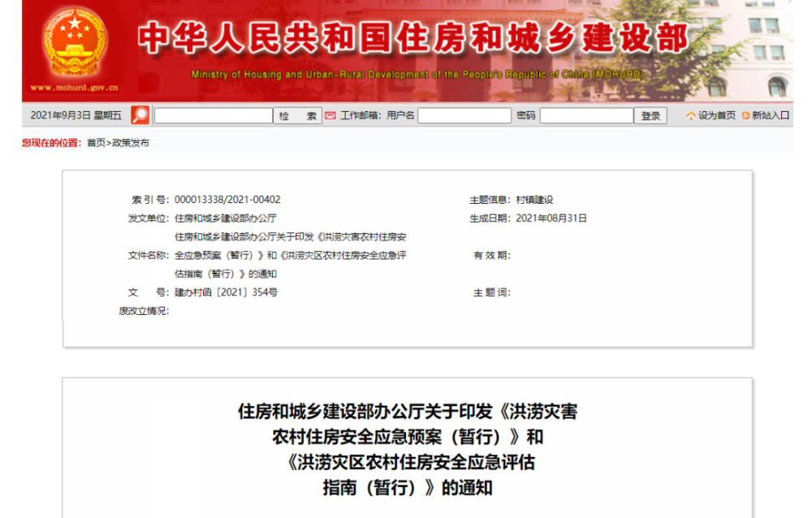Click the English ministry name subtitle

click(x=417, y=75)
